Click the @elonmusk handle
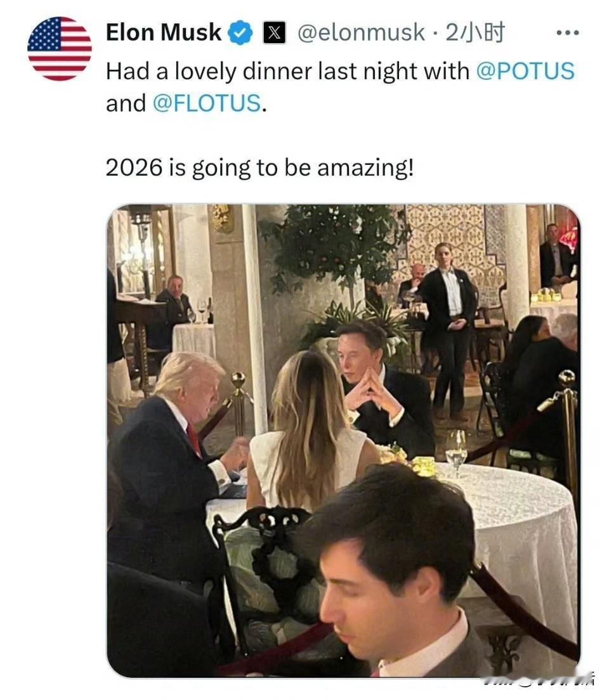Image resolution: width=609 pixels, height=700 pixels. [361, 32]
